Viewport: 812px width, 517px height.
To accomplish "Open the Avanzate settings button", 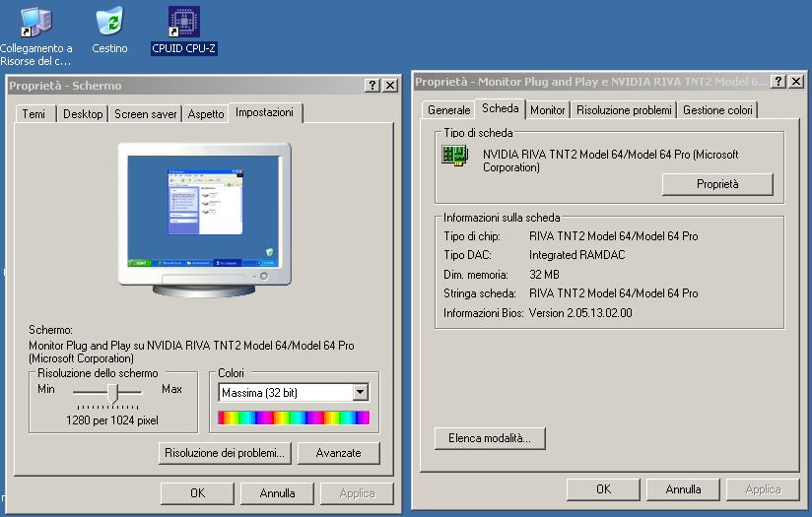I will click(x=339, y=453).
